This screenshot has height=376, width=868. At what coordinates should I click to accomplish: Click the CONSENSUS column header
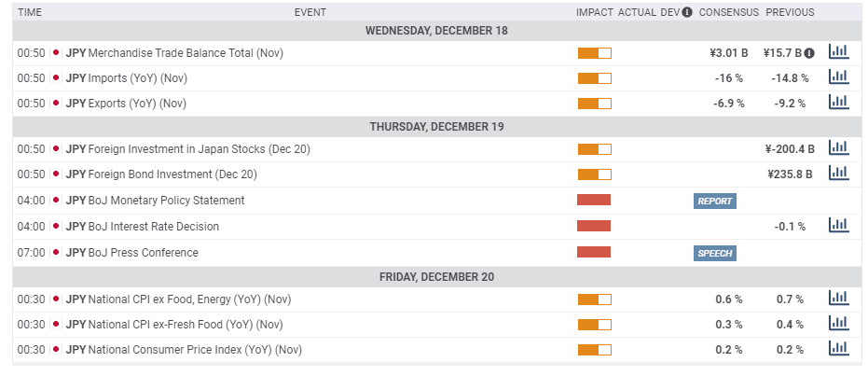[x=728, y=12]
